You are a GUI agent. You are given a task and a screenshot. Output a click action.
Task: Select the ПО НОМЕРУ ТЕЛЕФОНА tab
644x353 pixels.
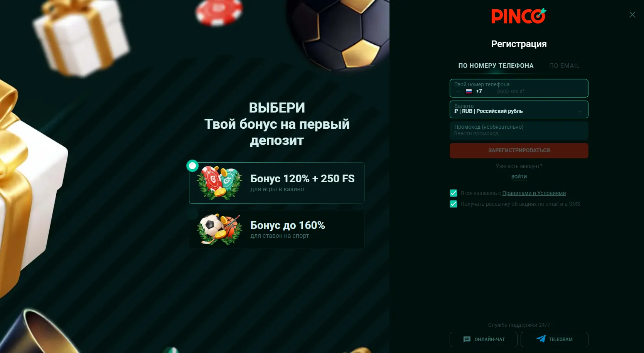[496, 66]
